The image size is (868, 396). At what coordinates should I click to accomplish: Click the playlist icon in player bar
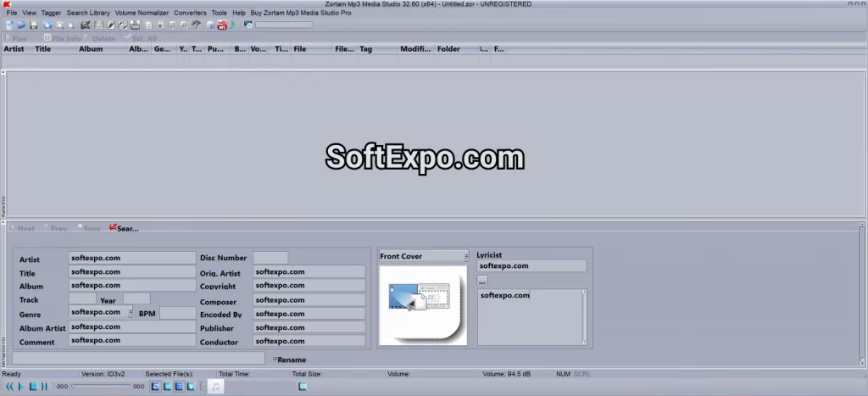coord(179,387)
